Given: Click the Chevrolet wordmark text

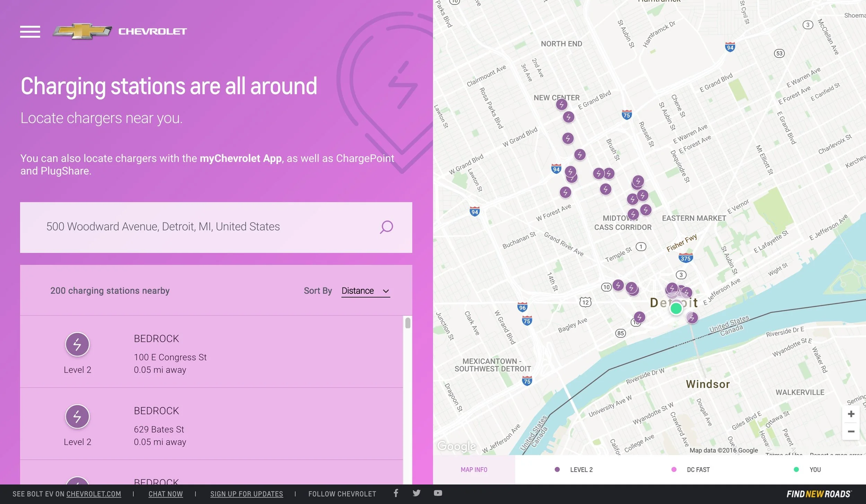Looking at the screenshot, I should pyautogui.click(x=153, y=32).
